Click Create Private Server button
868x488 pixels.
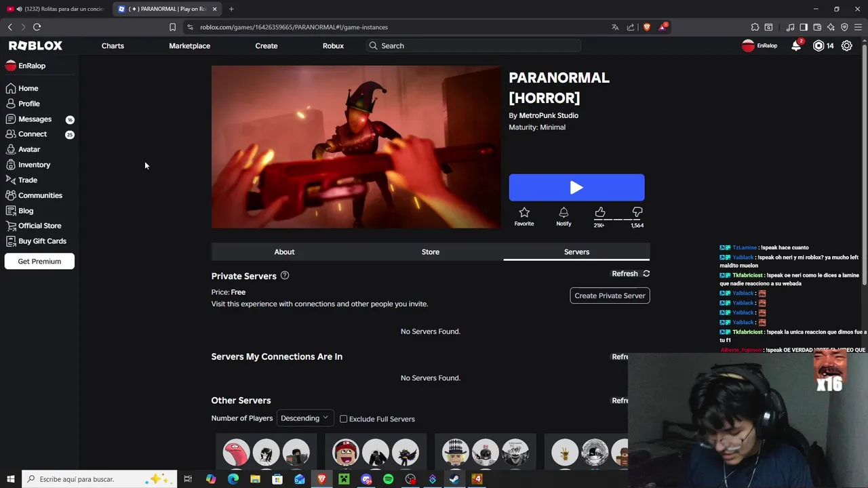(610, 296)
